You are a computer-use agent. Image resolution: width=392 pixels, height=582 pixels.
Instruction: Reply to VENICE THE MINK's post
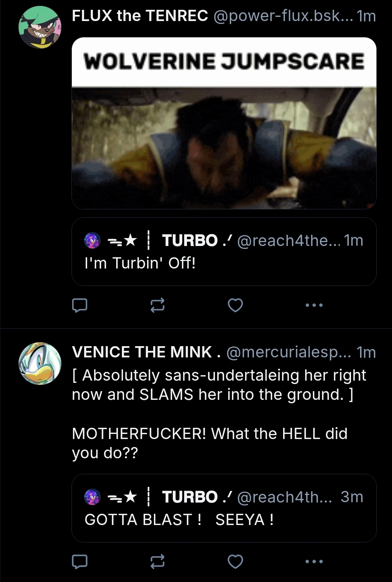pos(79,561)
